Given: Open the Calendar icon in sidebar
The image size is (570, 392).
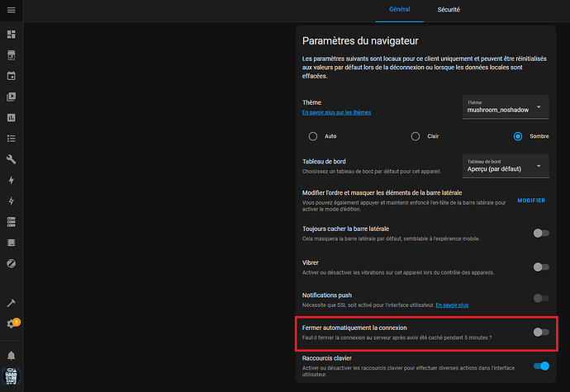Looking at the screenshot, I should click(x=12, y=76).
